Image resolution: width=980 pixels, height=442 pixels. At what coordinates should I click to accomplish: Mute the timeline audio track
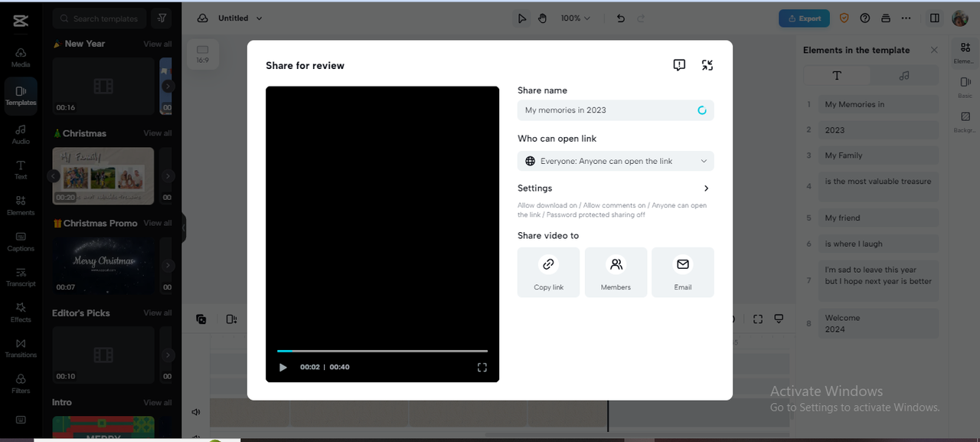click(196, 412)
